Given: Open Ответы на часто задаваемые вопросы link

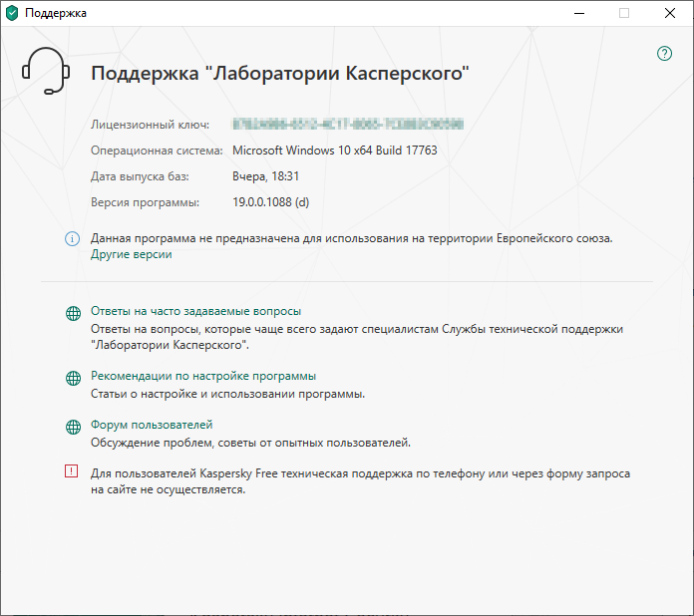Looking at the screenshot, I should (195, 311).
